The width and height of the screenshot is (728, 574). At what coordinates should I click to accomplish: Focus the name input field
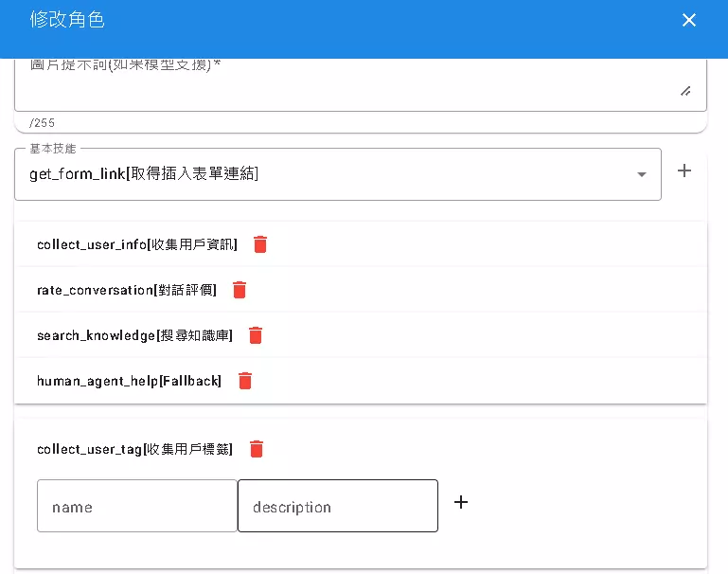coord(137,506)
